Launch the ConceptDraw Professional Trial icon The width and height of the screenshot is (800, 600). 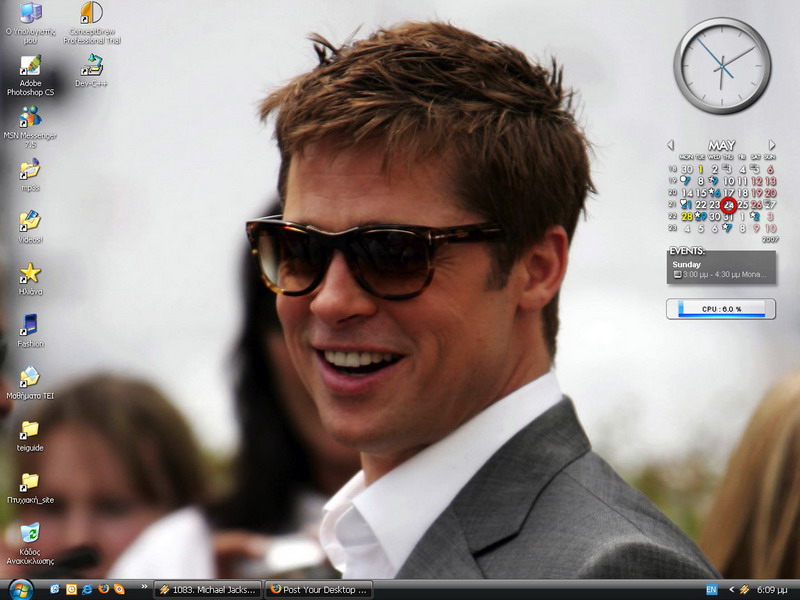[91, 14]
